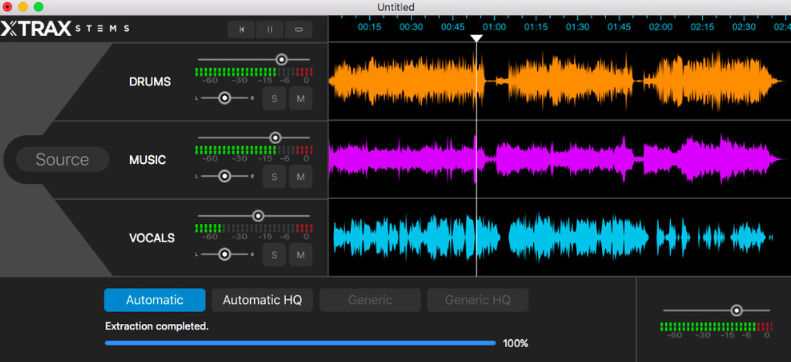This screenshot has width=791, height=362.
Task: Solo the DRUMS track
Action: 274,98
